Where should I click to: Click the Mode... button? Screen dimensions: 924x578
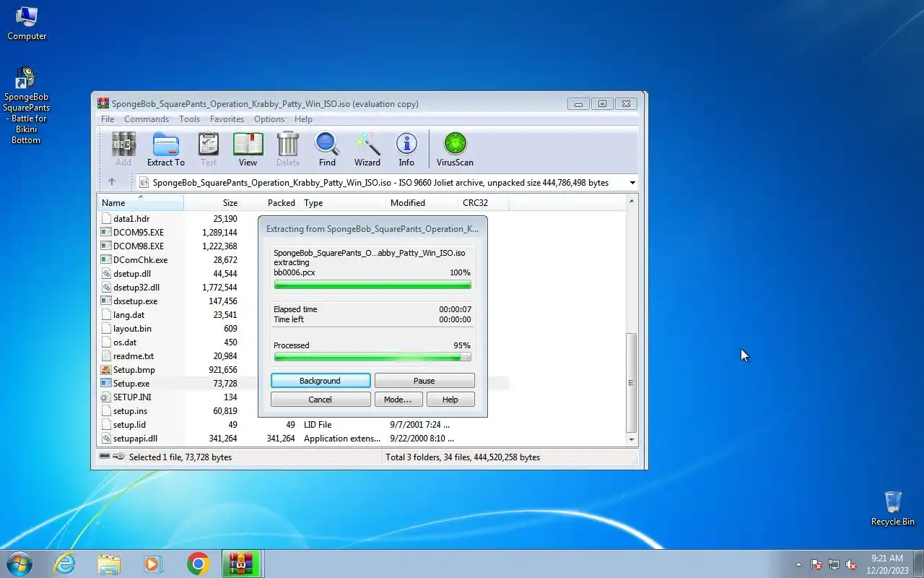click(398, 400)
